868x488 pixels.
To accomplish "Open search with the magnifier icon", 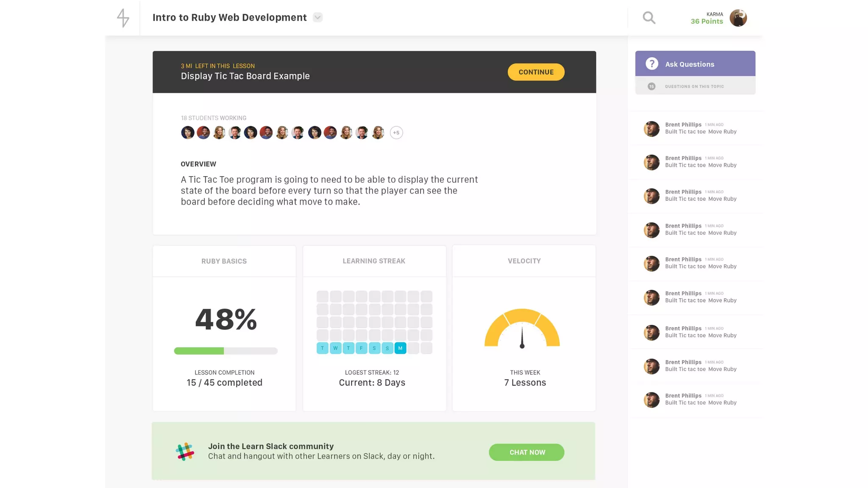I will pyautogui.click(x=649, y=18).
